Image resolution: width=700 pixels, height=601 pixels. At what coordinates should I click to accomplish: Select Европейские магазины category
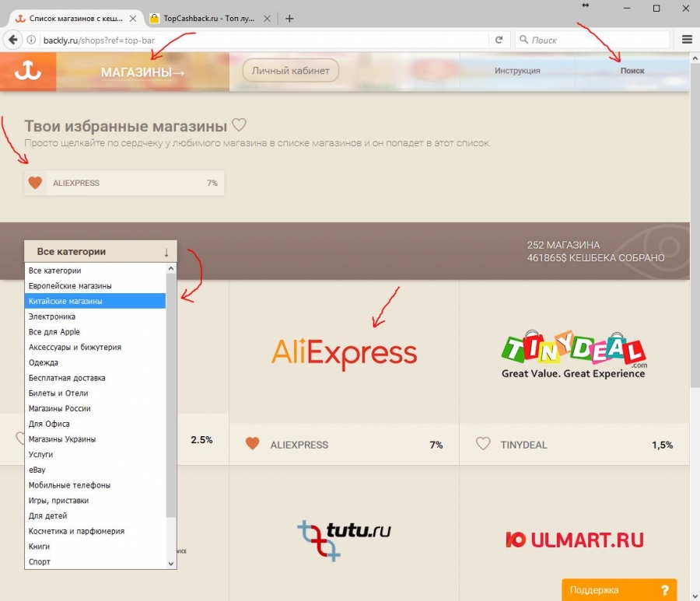[95, 285]
